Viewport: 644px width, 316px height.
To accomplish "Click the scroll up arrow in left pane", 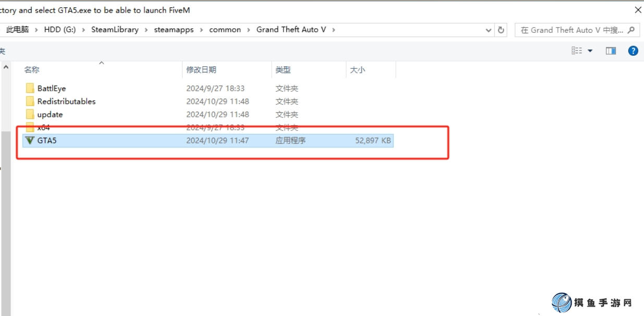I will [6, 67].
